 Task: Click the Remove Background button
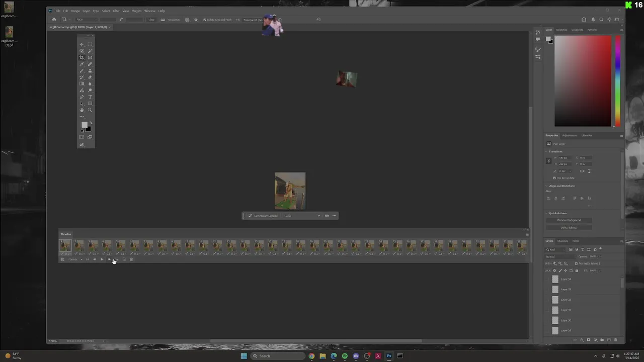point(569,220)
